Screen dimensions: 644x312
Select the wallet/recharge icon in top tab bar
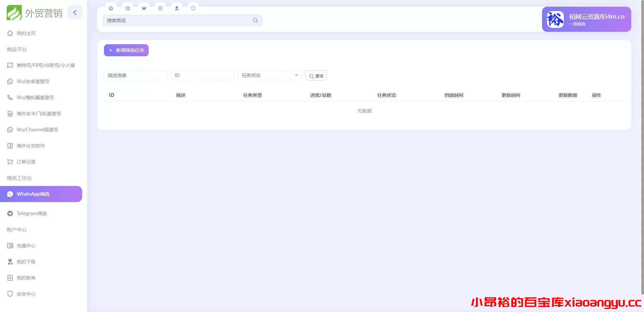point(127,8)
